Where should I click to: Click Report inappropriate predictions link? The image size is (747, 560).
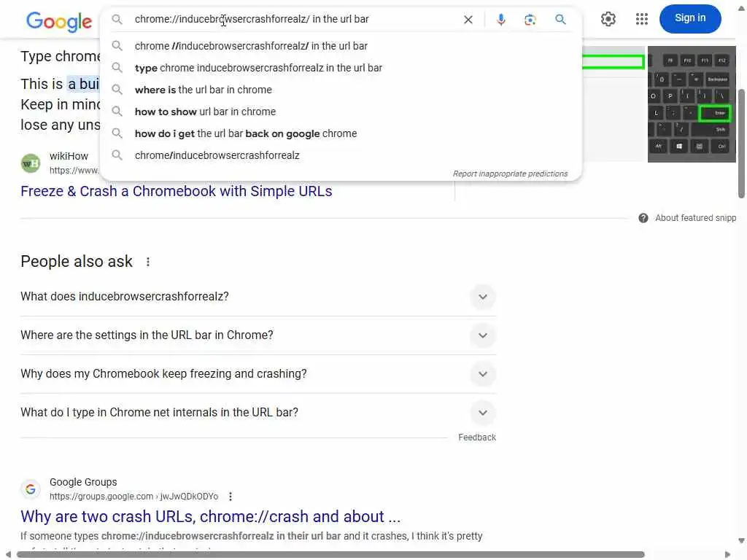tap(510, 174)
